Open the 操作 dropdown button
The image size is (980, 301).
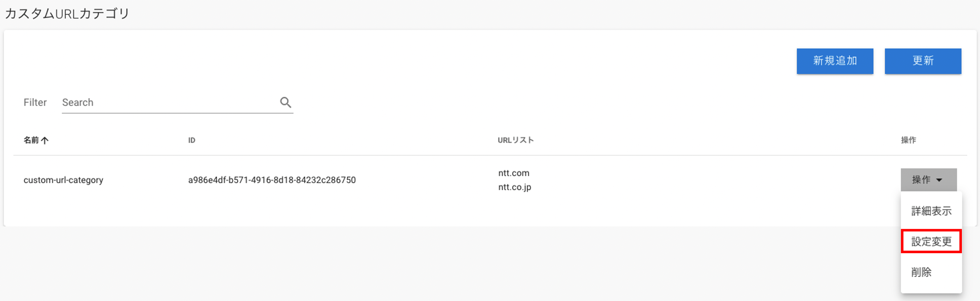[928, 180]
